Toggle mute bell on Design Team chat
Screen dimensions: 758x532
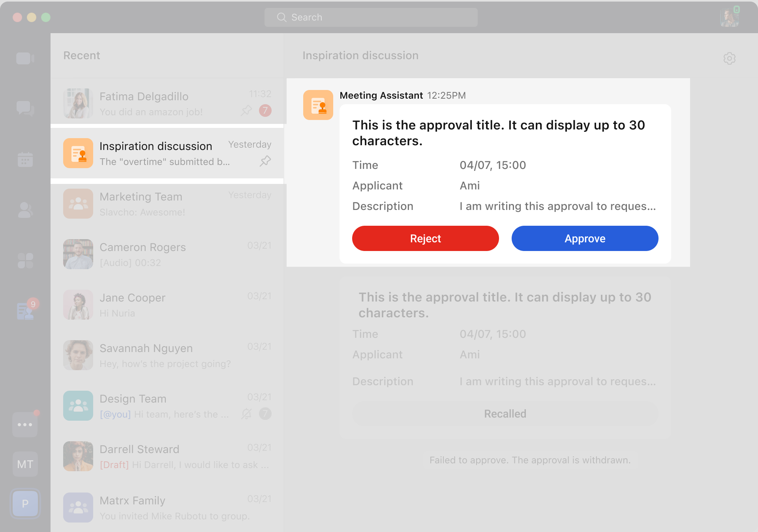[246, 414]
